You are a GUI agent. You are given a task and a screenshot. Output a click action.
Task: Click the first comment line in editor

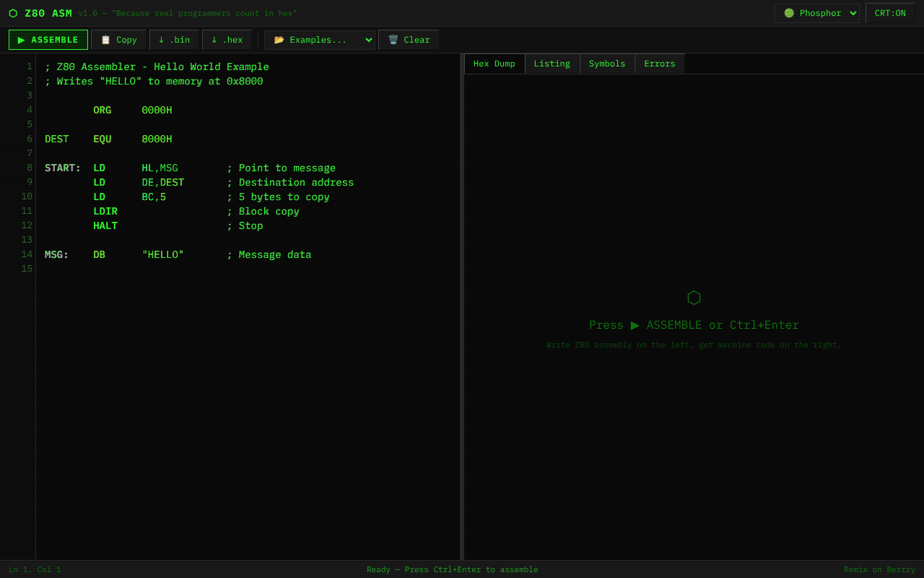(157, 66)
